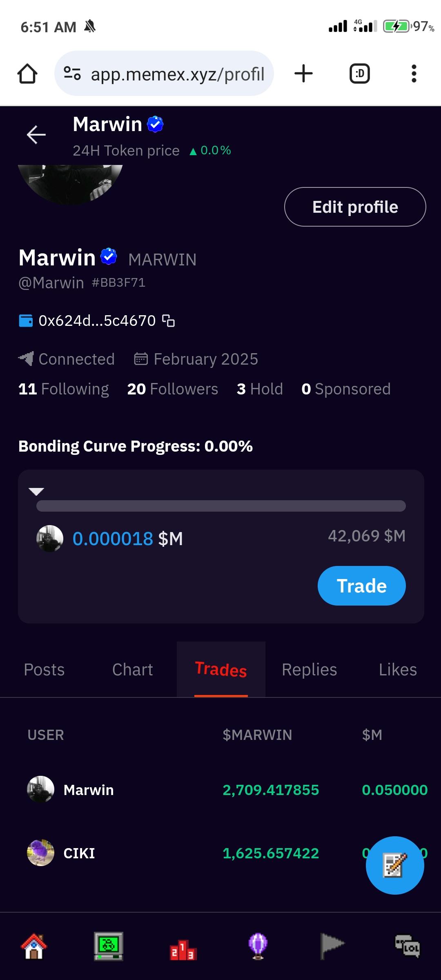Switch to the Chart tab

click(132, 670)
